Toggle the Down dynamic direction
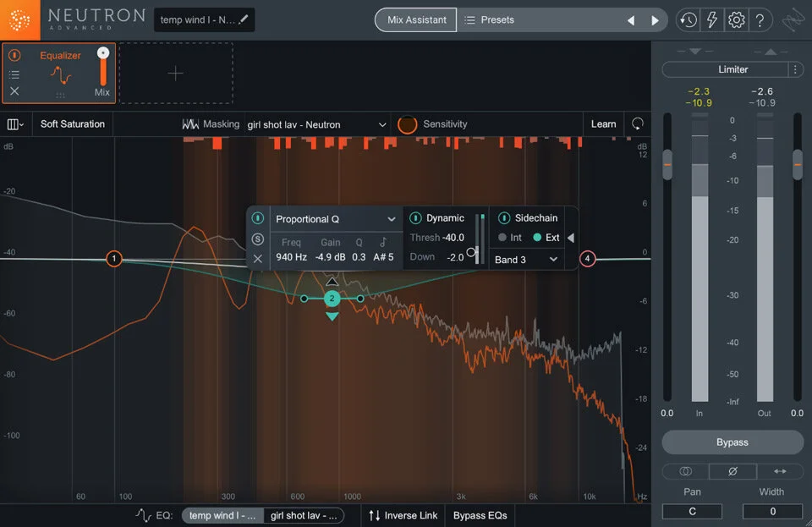Viewport: 812px width, 527px height. (422, 257)
